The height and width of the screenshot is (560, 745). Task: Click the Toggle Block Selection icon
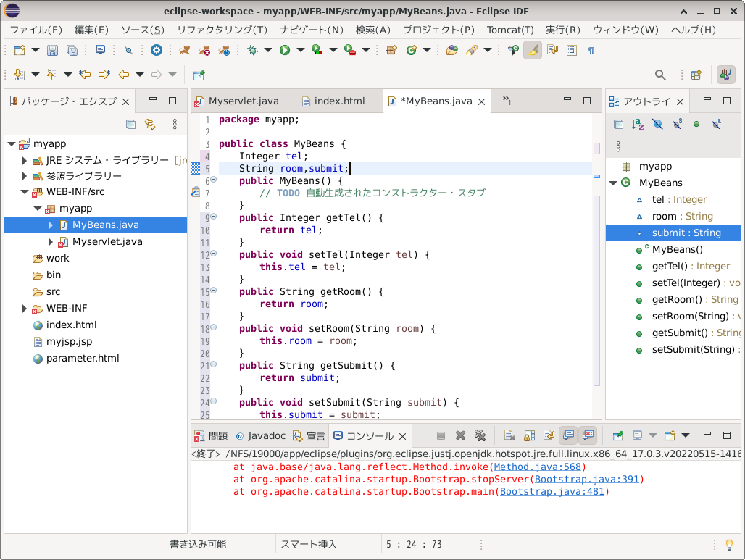click(572, 50)
